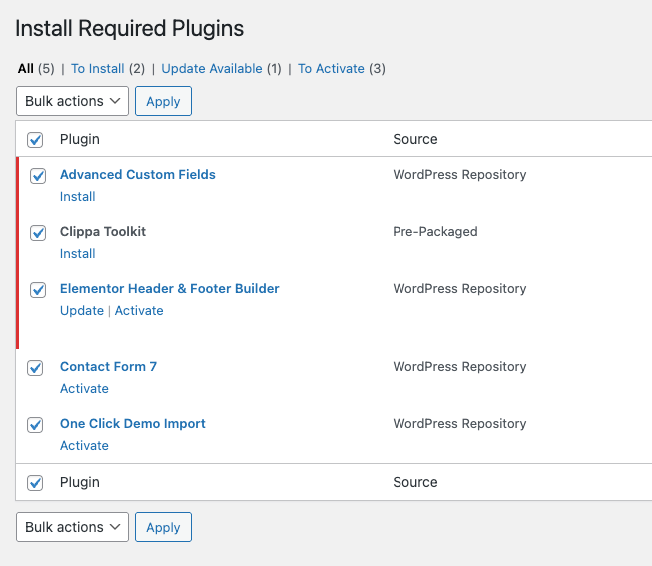Screen dimensions: 652x566
Task: Click WordPress Repository for Advanced Custom Fields
Action: (460, 174)
